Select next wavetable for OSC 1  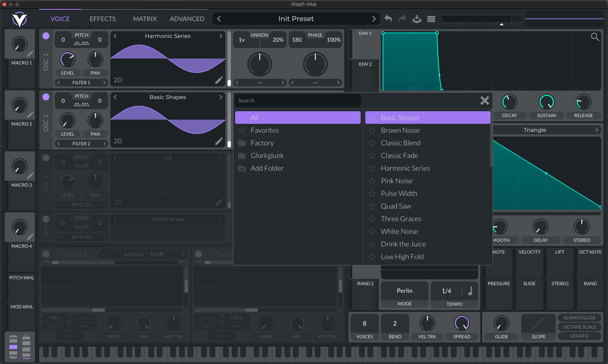[x=220, y=36]
